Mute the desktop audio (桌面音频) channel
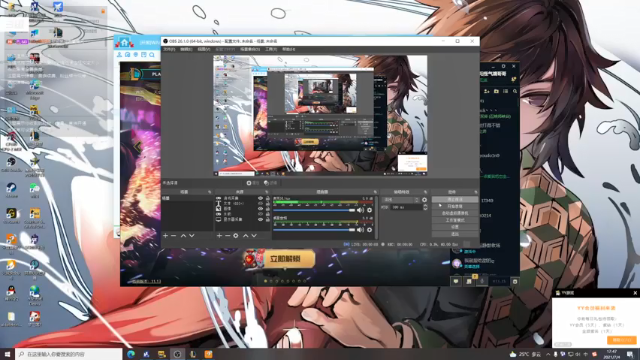Viewport: 640px width, 360px height. (360, 230)
